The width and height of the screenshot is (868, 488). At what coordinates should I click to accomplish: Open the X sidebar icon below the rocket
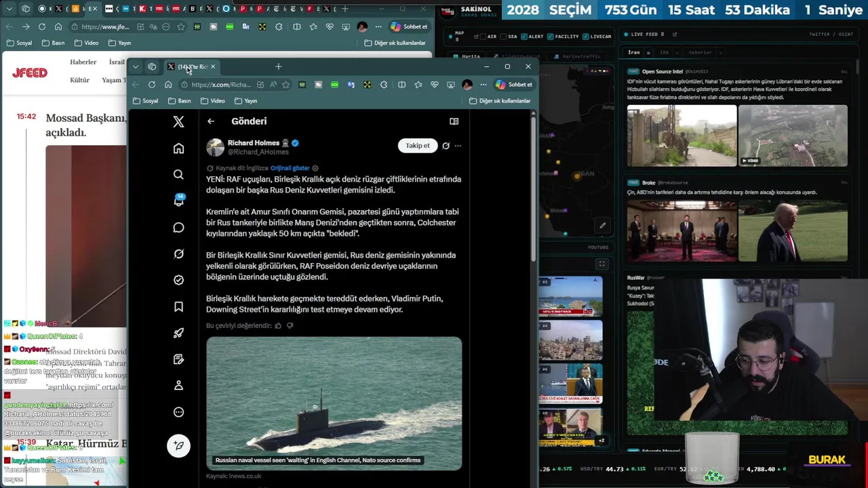[178, 359]
